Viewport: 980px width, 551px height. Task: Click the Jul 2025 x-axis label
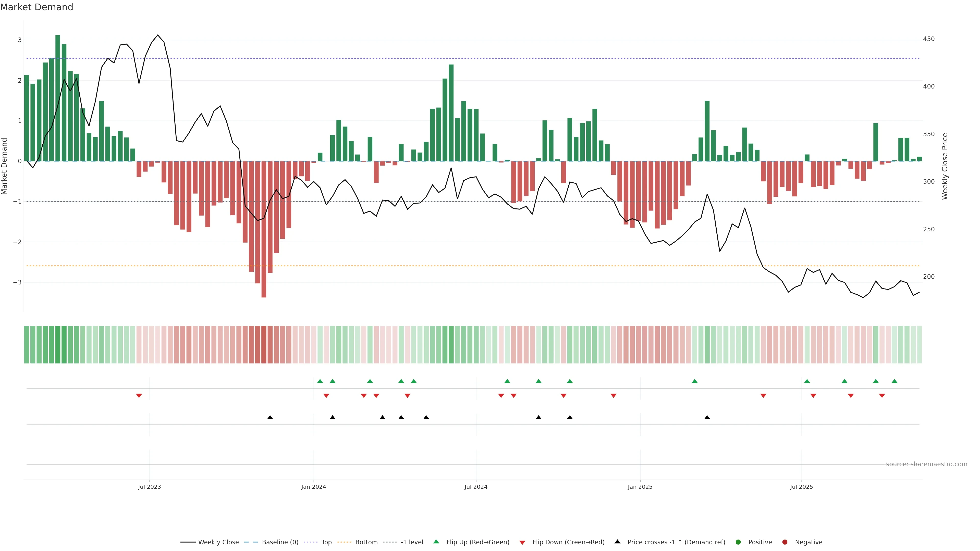click(x=801, y=487)
